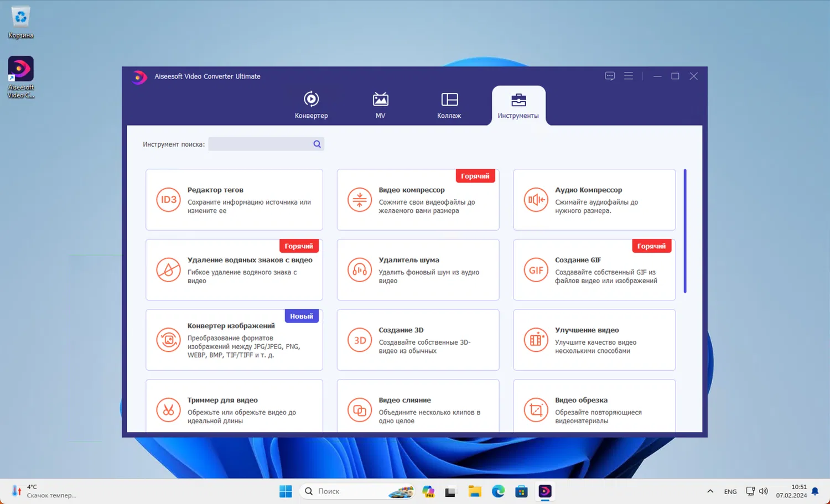Open the Создание GIF tool title

point(578,260)
